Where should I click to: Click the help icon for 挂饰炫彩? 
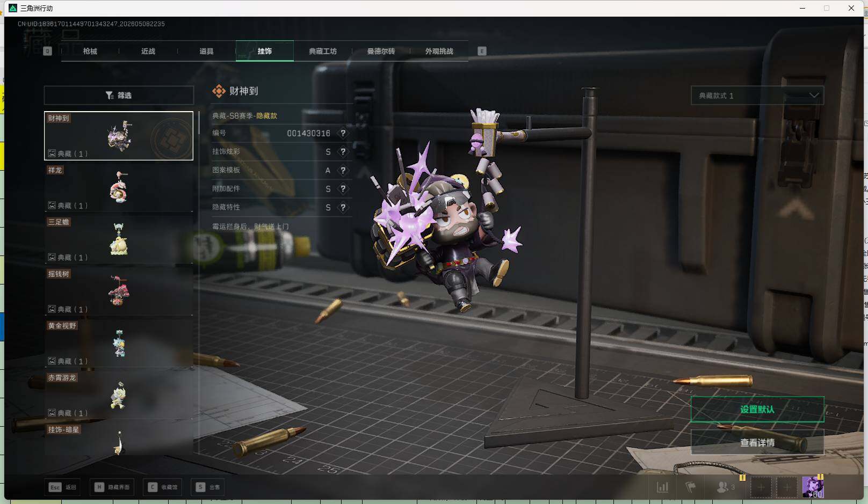click(x=343, y=152)
